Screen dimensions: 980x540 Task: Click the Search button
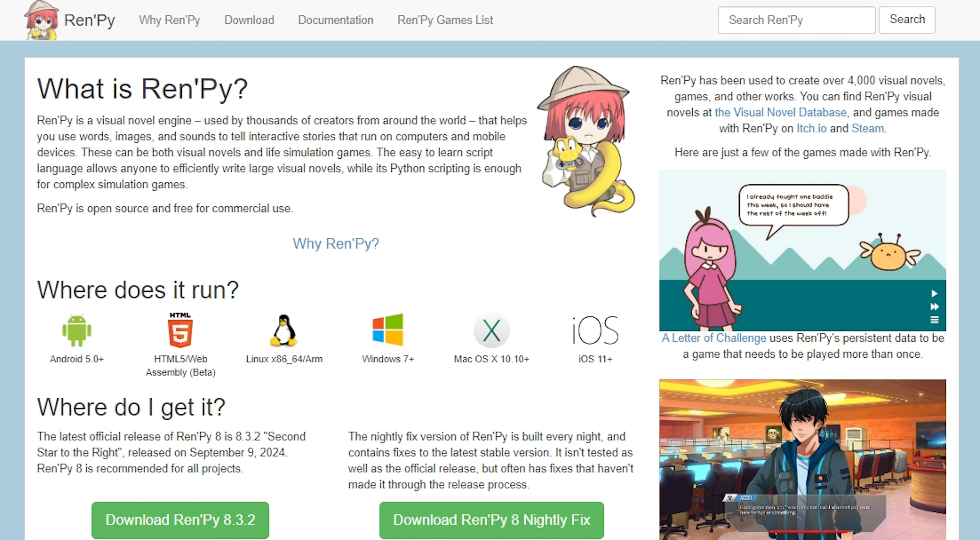pos(907,20)
